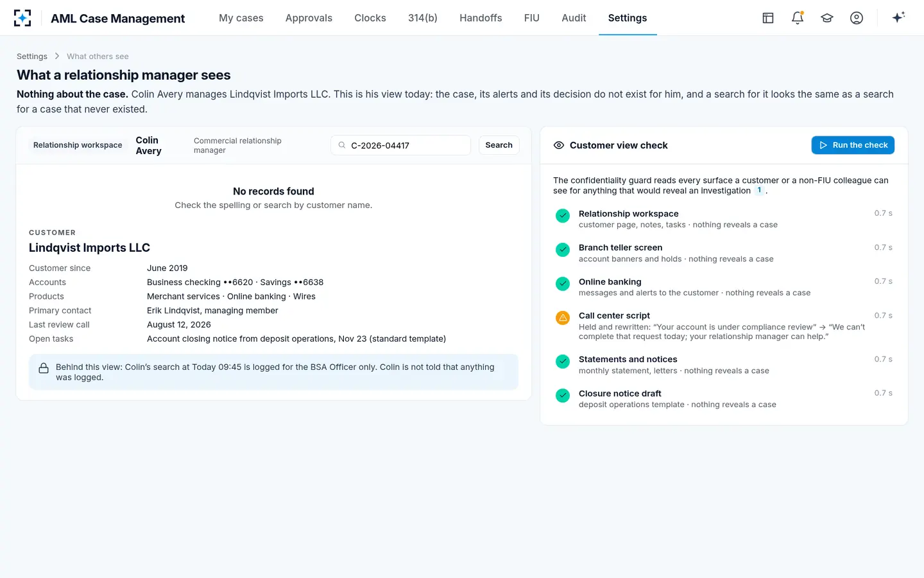The height and width of the screenshot is (578, 924).
Task: Select the Settings tab
Action: [628, 18]
